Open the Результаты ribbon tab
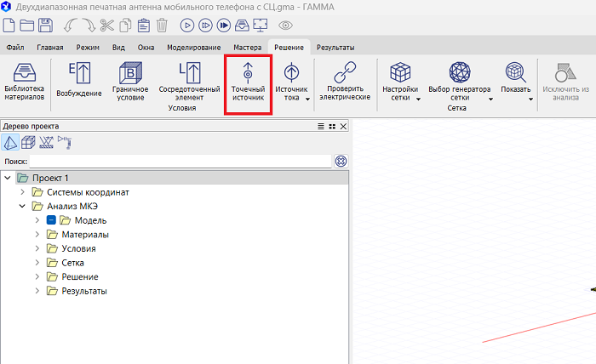The image size is (596, 364). click(335, 47)
